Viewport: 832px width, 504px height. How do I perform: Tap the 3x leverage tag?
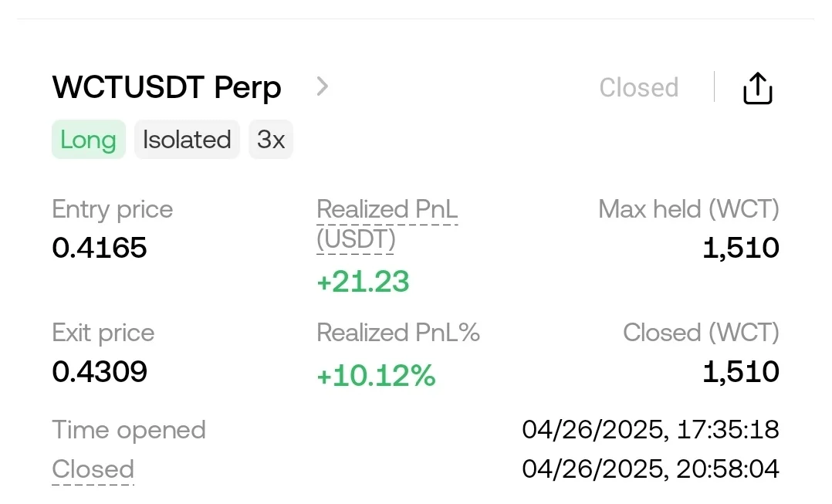271,140
